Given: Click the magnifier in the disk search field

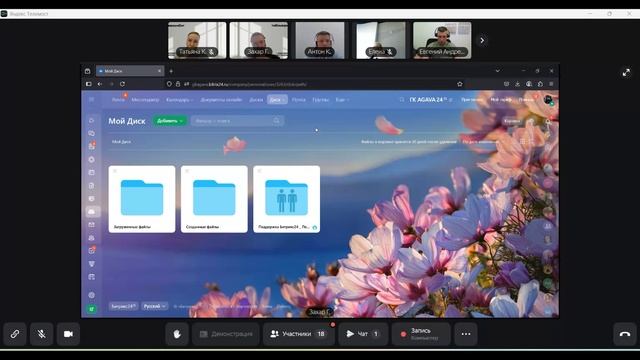Looking at the screenshot, I should [277, 121].
